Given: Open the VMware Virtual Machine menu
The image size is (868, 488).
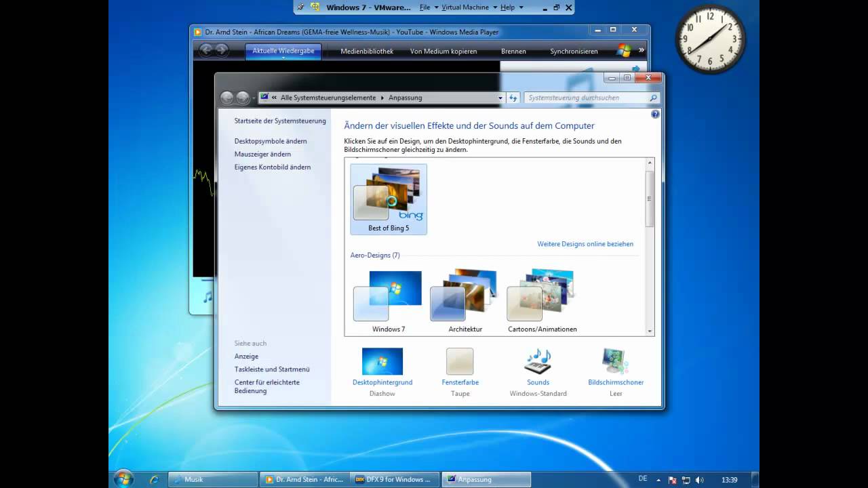Looking at the screenshot, I should 467,7.
